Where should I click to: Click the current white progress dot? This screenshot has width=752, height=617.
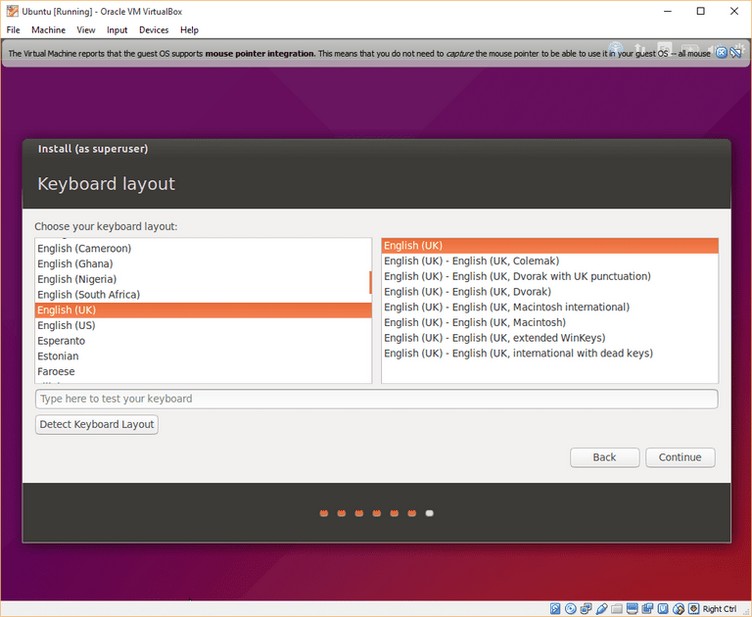coord(429,513)
